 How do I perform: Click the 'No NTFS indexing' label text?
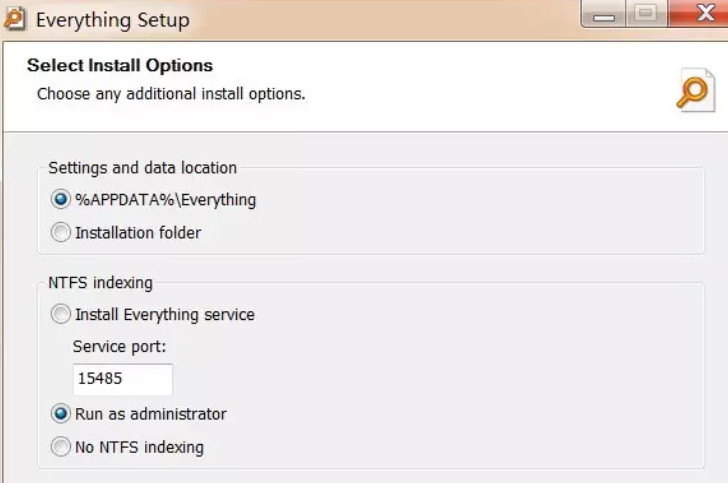coord(139,447)
